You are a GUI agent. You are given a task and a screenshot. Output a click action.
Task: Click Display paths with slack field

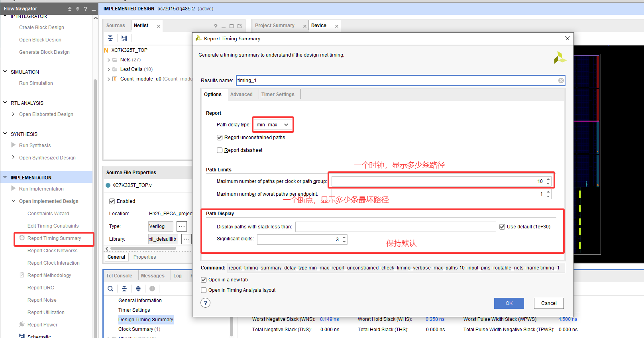(395, 227)
